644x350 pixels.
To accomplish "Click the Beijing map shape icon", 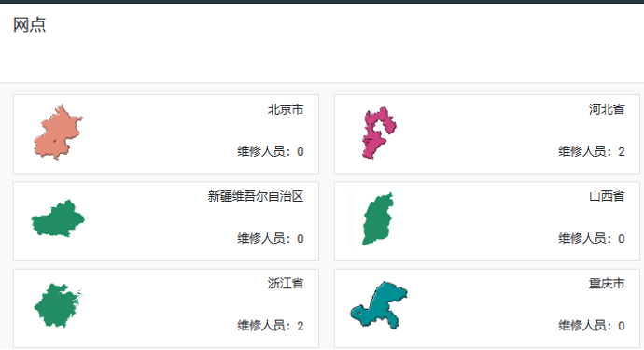I will (58, 133).
